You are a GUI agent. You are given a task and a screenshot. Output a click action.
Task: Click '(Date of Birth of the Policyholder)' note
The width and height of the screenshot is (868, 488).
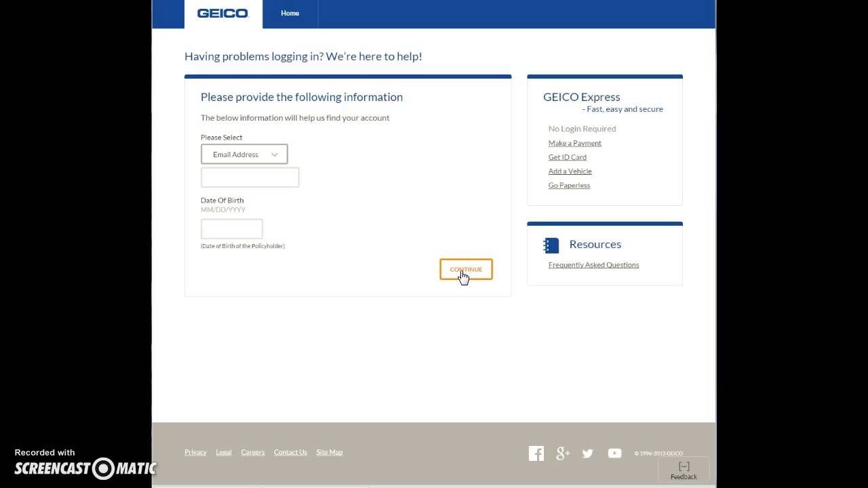(x=243, y=246)
